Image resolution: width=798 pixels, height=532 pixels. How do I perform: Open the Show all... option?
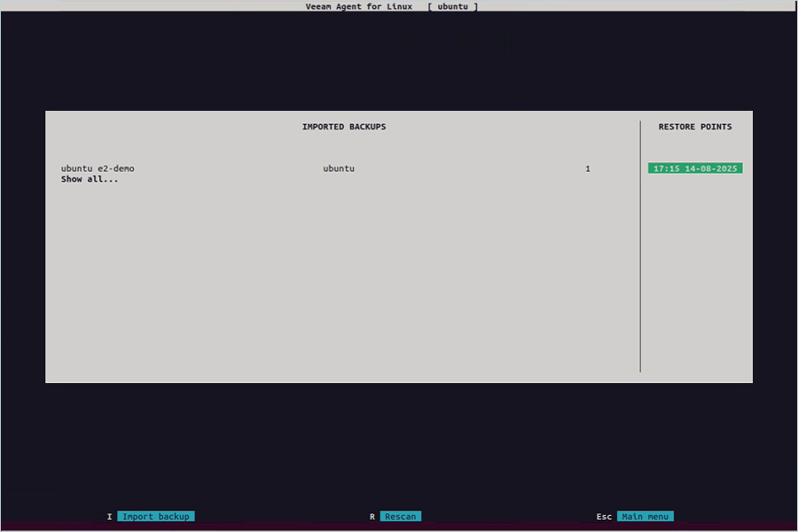(90, 179)
